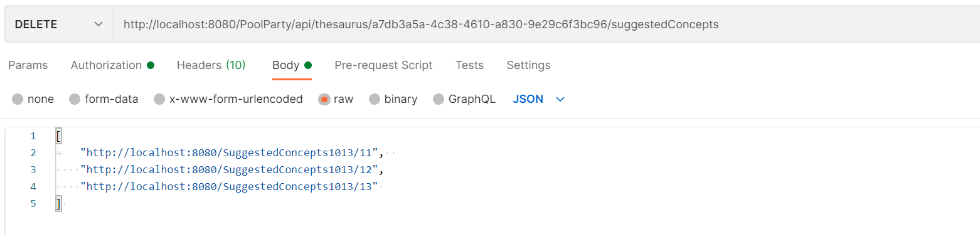
Task: Open the Pre-request Script tab
Action: [383, 65]
